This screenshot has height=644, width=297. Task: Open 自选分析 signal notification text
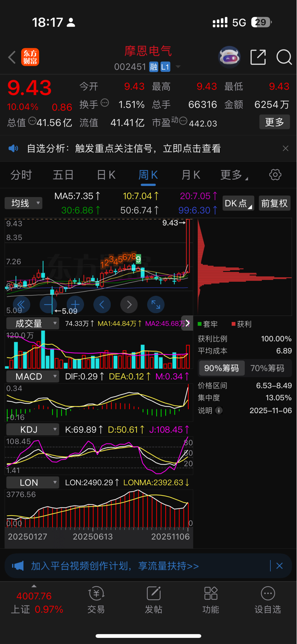point(124,149)
